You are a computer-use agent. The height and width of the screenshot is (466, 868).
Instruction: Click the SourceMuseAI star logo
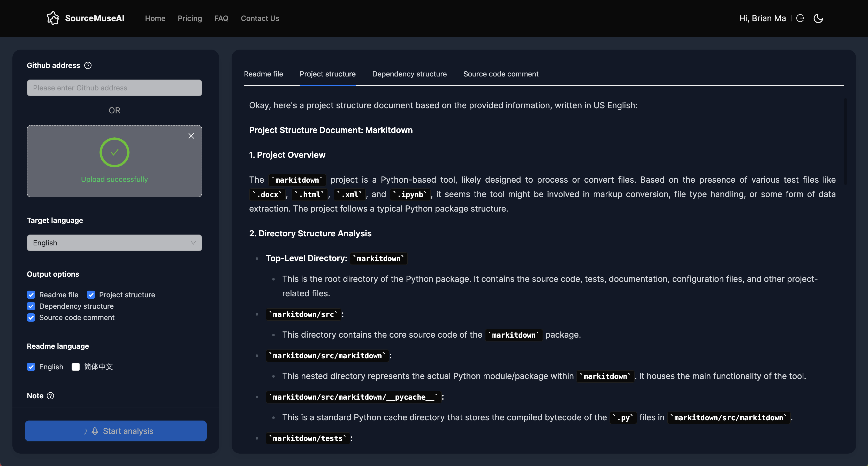click(x=53, y=18)
